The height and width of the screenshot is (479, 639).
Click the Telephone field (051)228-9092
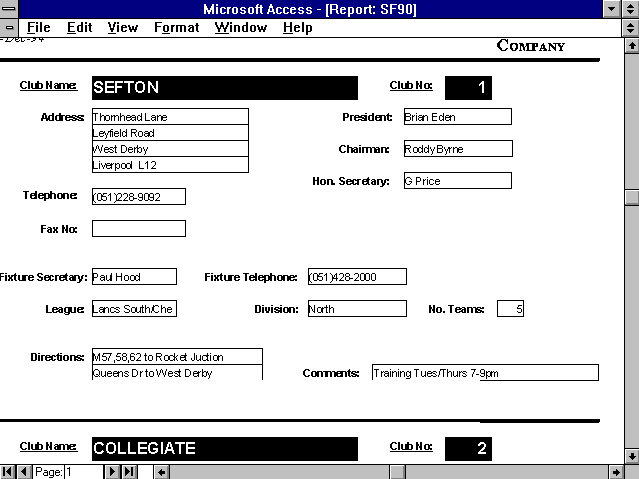pos(139,196)
